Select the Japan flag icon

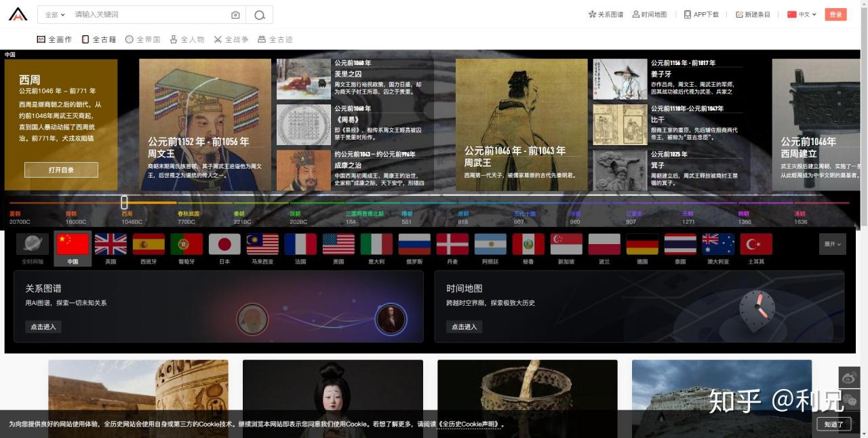coord(224,244)
